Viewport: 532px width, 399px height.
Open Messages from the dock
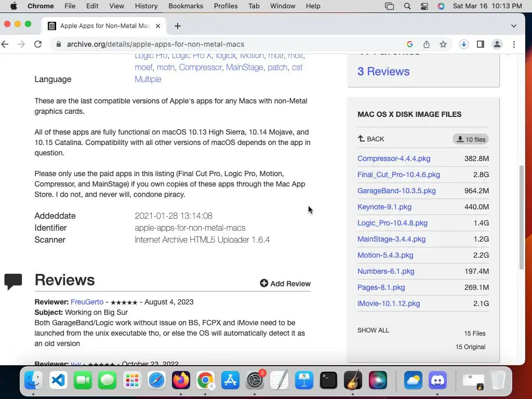(x=107, y=380)
